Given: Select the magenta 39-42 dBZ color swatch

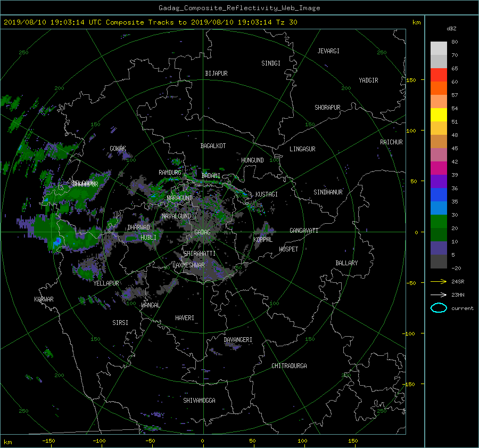Looking at the screenshot, I should 439,168.
